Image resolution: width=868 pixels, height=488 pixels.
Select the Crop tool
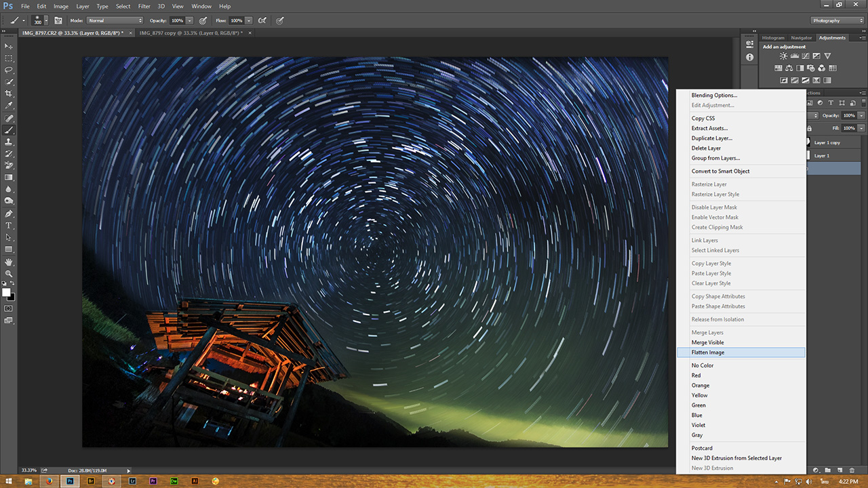9,94
